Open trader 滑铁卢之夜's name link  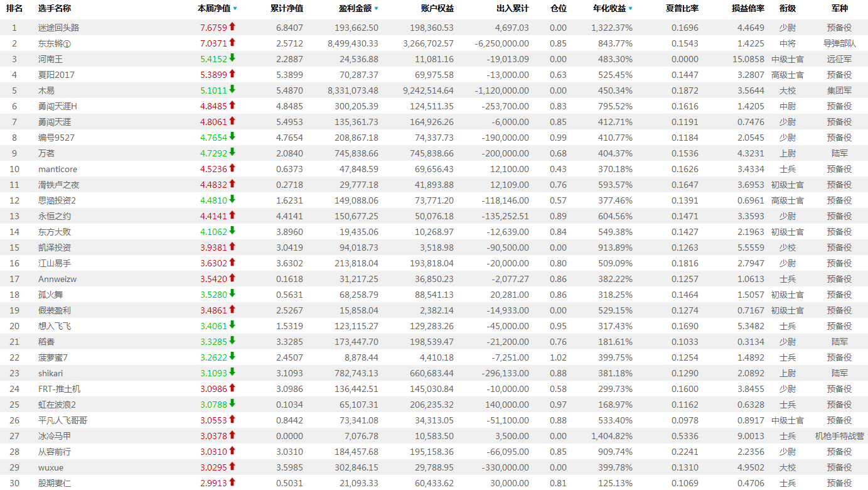[58, 185]
